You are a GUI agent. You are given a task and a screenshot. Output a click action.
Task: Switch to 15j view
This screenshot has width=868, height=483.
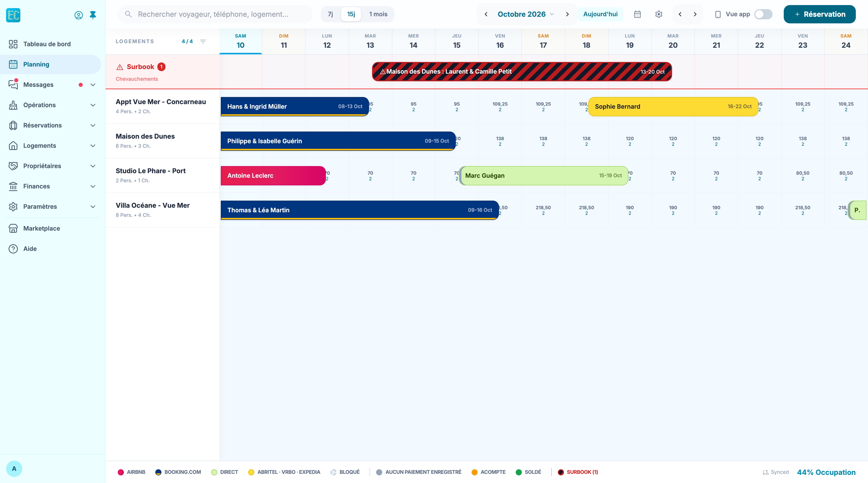(x=351, y=14)
